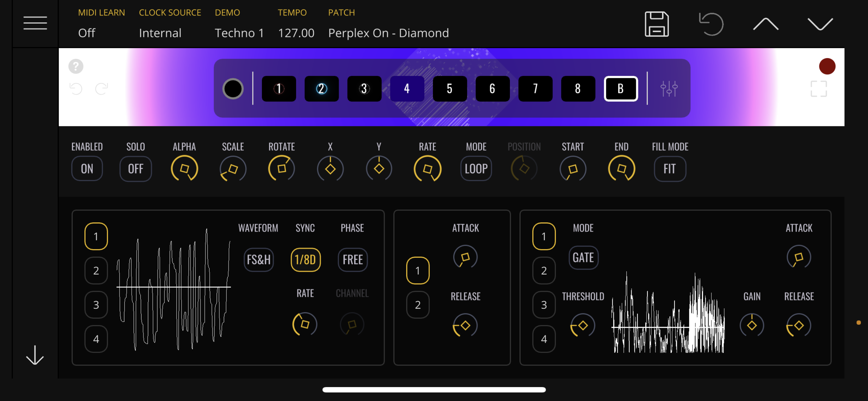Open the hamburger menu
868x401 pixels.
(35, 23)
